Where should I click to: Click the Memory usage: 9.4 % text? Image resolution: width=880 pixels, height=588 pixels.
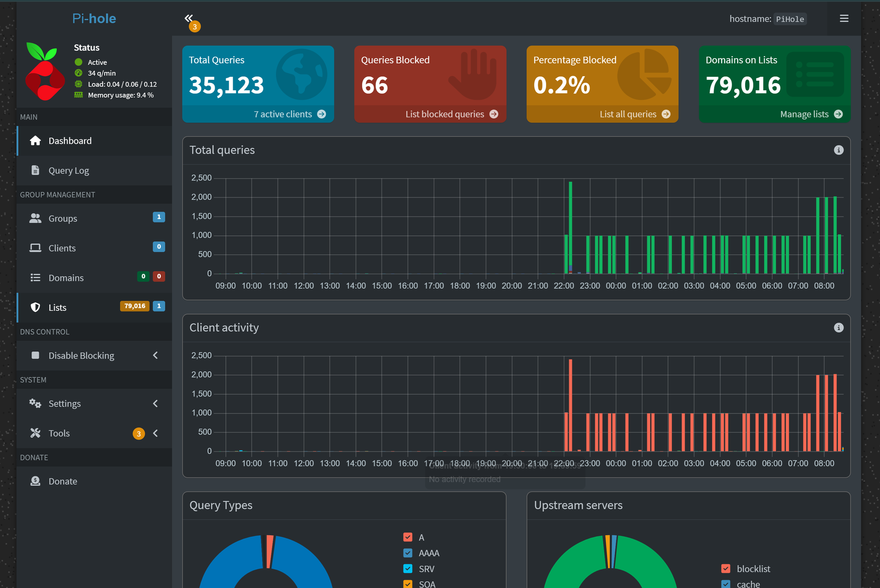coord(121,95)
